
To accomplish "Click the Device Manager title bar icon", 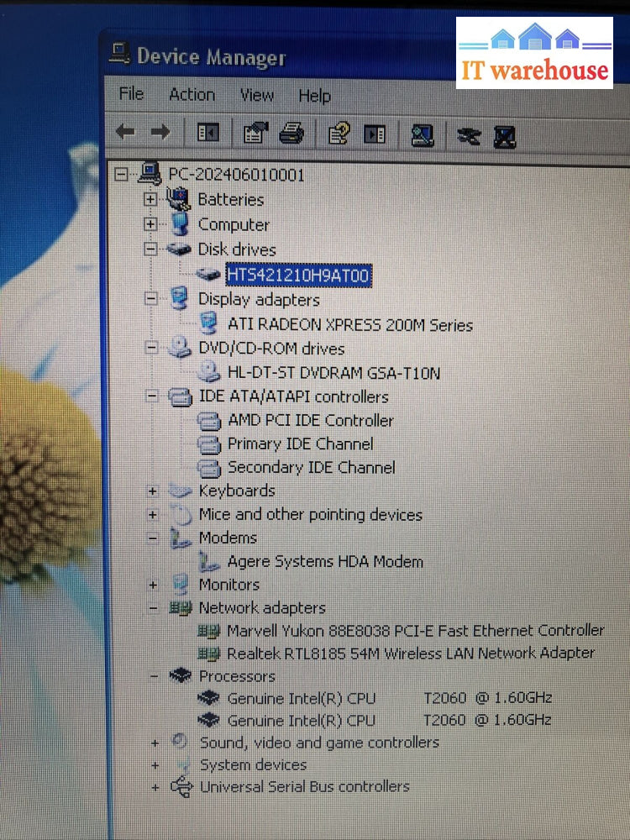I will coord(119,55).
